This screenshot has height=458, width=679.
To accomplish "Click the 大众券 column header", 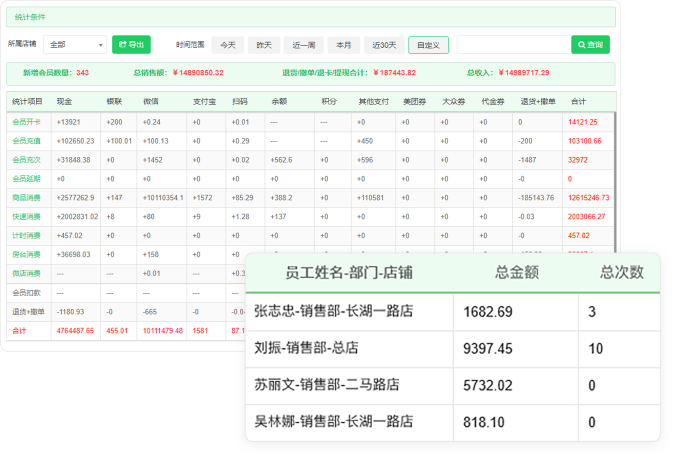I will click(453, 102).
